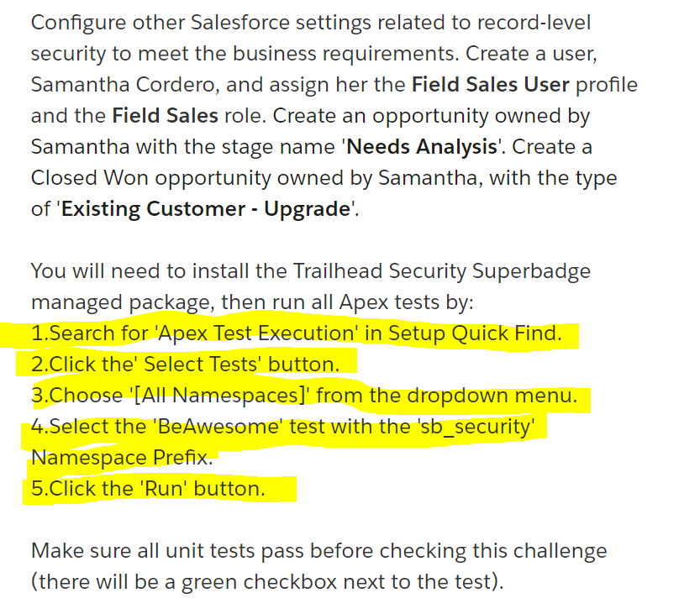Click the bold 'Needs Analysis' stage name
Image resolution: width=700 pixels, height=614 pixels.
[422, 147]
